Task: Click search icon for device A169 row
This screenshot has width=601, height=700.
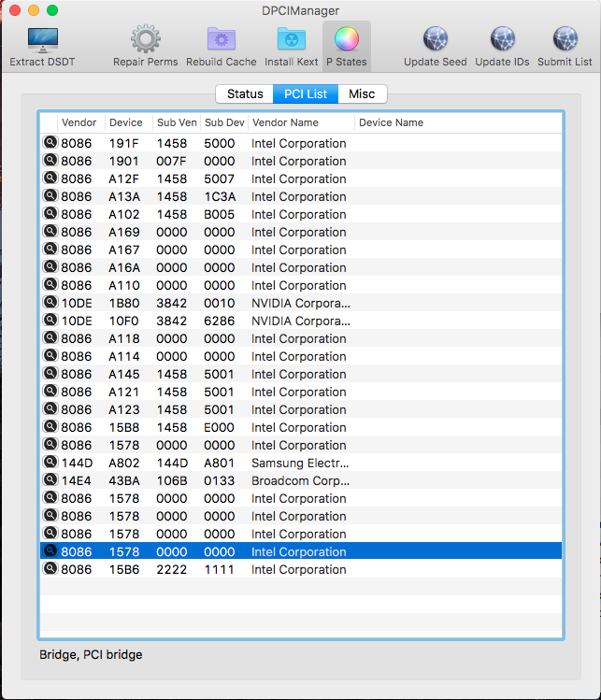Action: tap(50, 231)
